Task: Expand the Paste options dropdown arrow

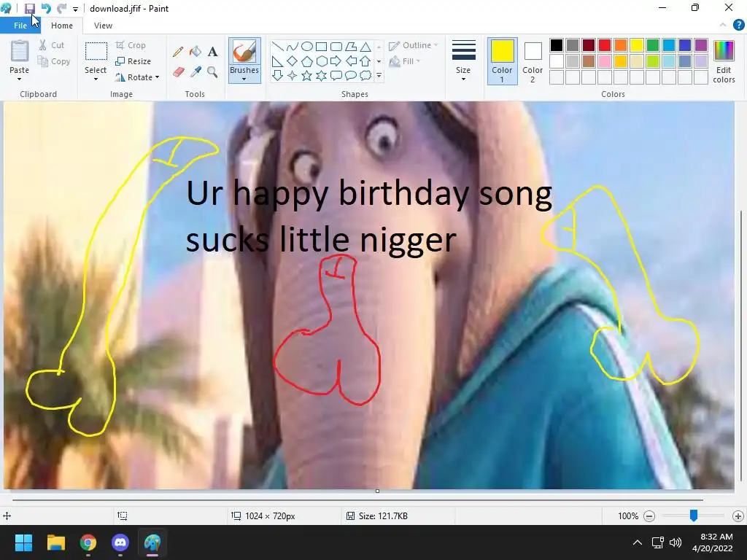Action: 20,79
